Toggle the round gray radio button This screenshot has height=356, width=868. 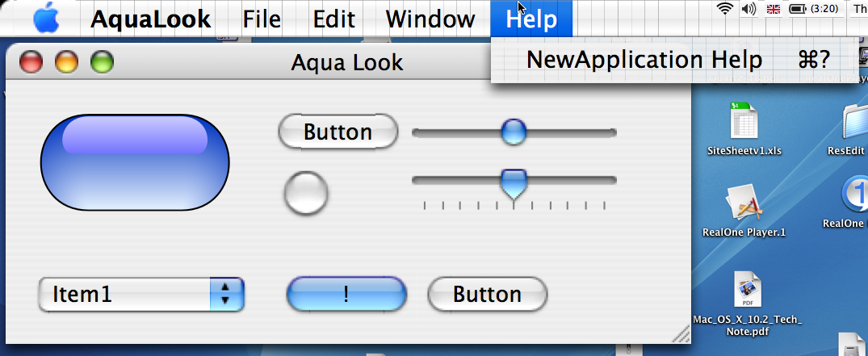click(x=305, y=193)
